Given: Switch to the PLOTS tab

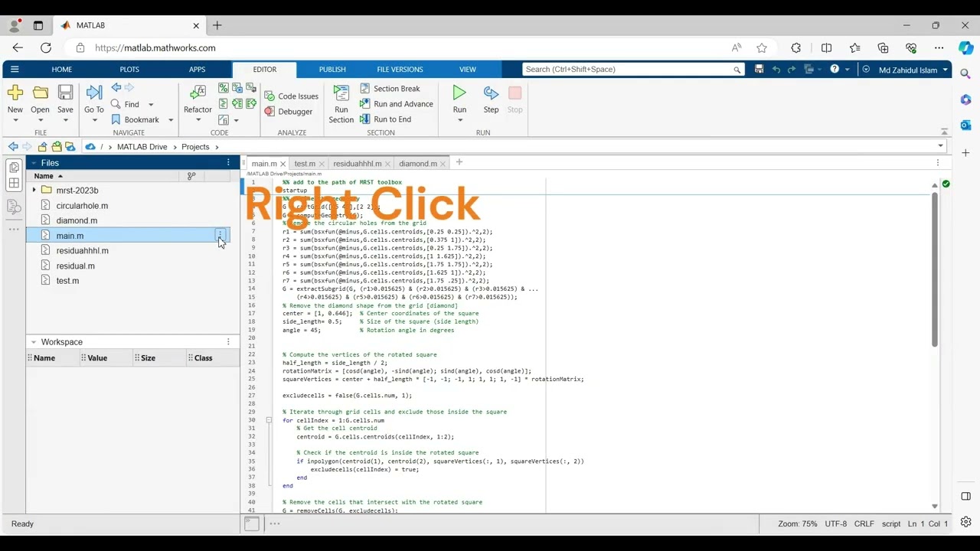Looking at the screenshot, I should [x=129, y=70].
